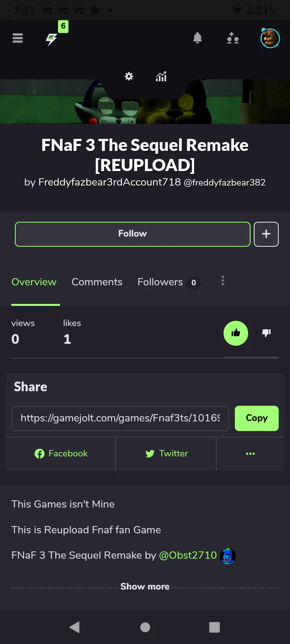Expand the tabs overflow three-dot menu

pyautogui.click(x=223, y=281)
